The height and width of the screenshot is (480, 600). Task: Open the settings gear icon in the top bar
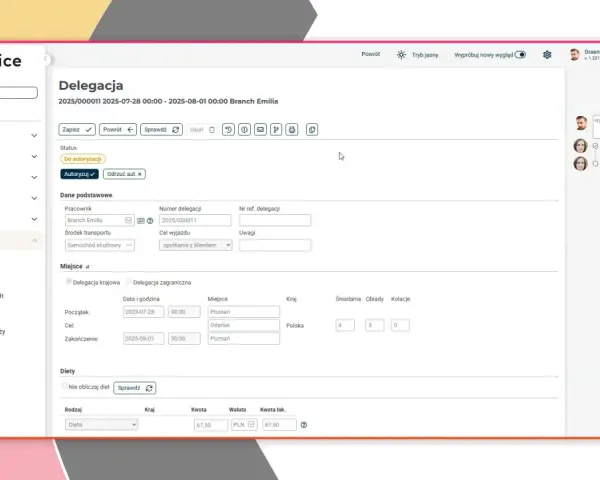pos(547,55)
